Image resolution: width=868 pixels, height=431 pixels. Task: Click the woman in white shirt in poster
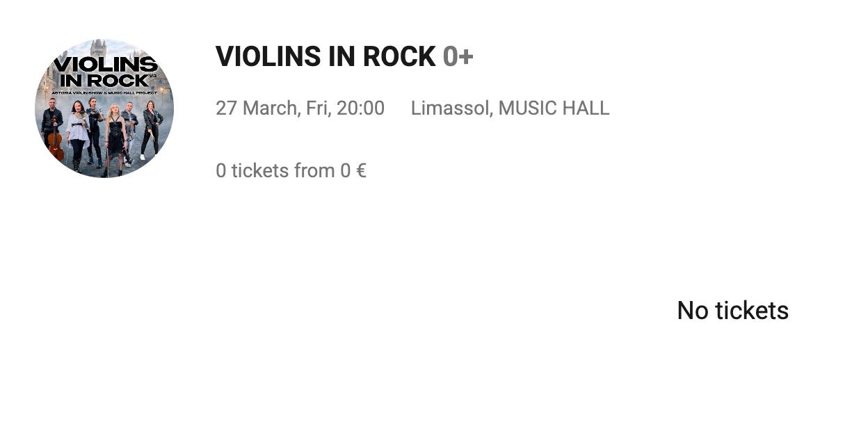(x=77, y=132)
